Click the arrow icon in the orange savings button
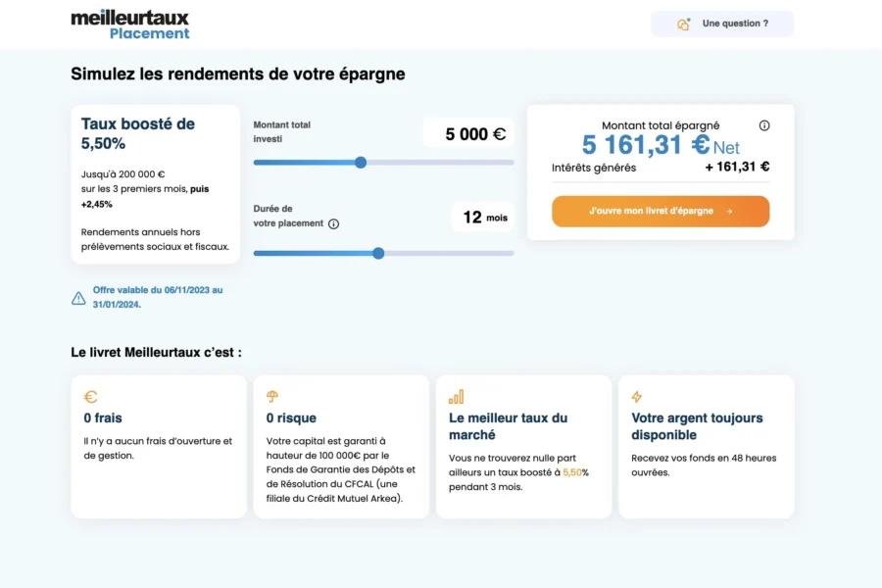This screenshot has width=882, height=588. click(x=729, y=212)
